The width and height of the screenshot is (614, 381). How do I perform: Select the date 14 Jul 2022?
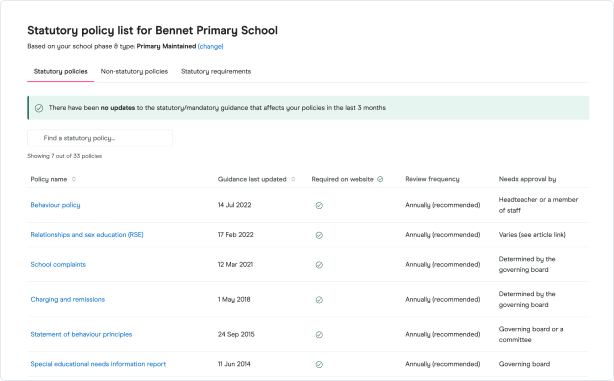[235, 205]
